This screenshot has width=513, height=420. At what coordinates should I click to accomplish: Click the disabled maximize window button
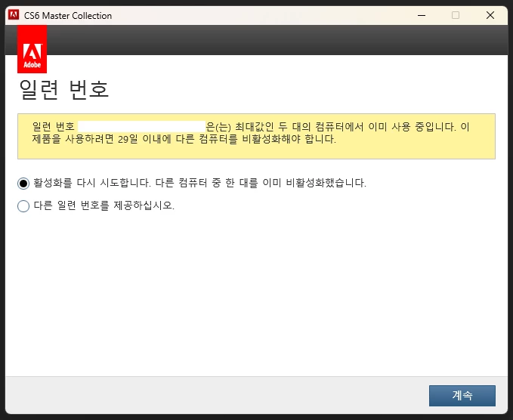click(x=456, y=15)
